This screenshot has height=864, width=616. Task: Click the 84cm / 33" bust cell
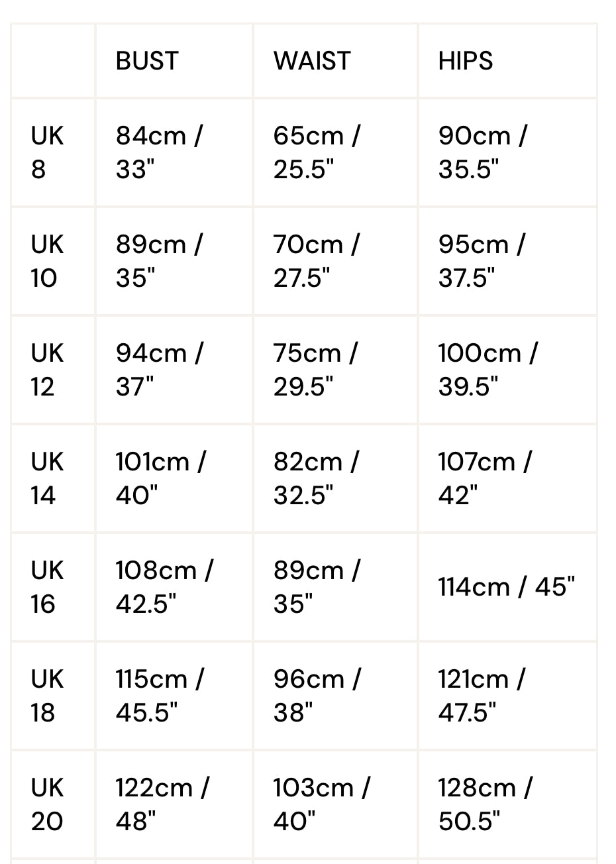tap(159, 152)
